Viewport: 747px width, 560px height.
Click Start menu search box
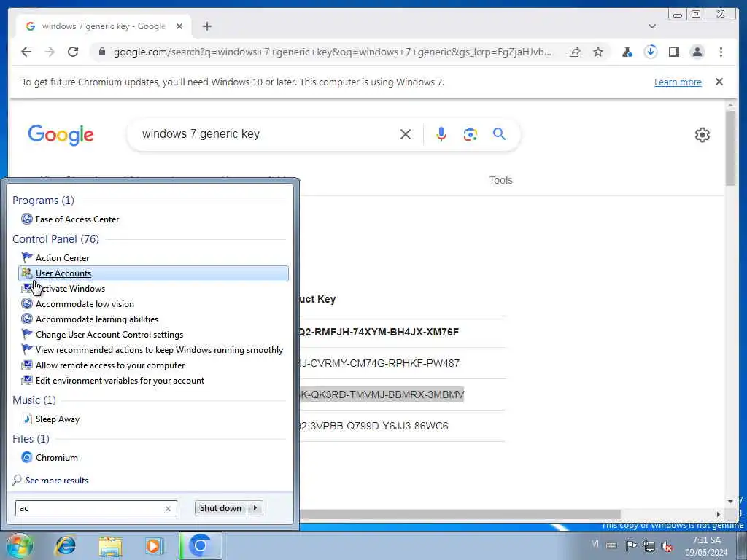[90, 508]
